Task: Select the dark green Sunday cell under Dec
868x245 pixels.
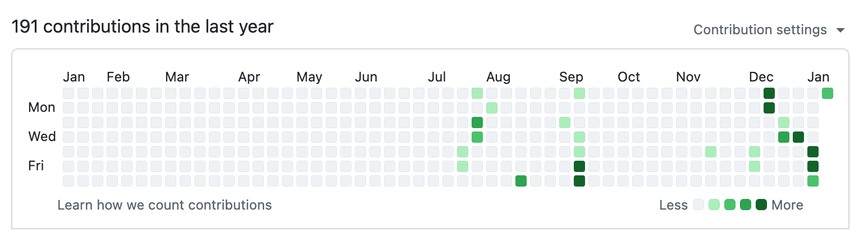Action: click(x=769, y=93)
